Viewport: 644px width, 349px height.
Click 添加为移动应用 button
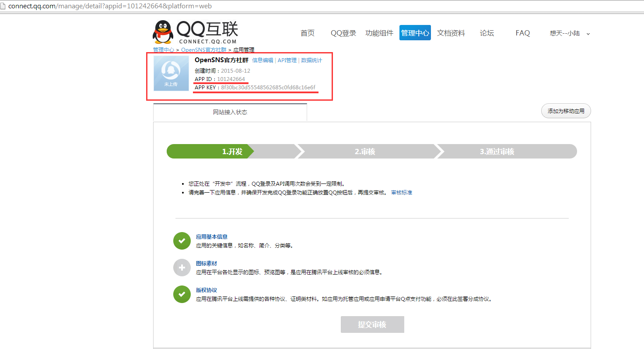566,111
